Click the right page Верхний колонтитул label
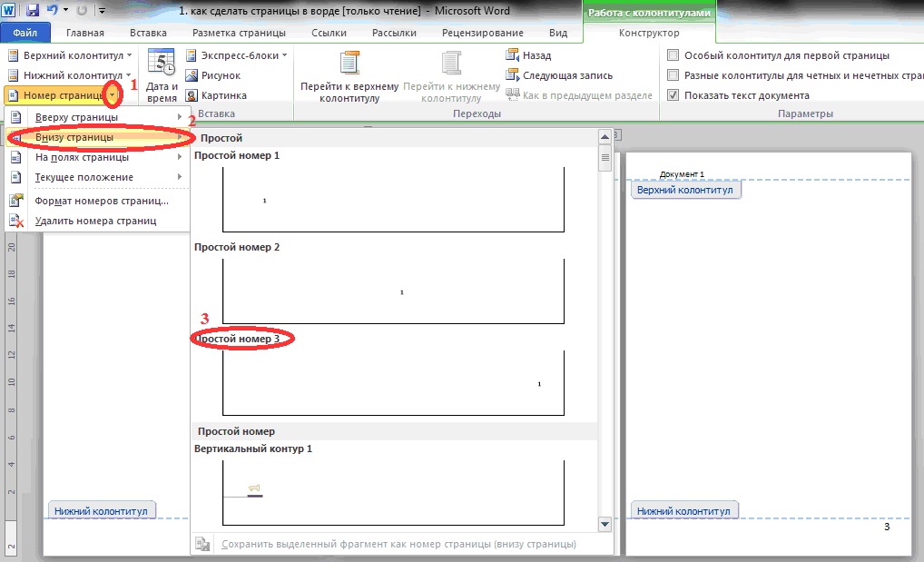 pyautogui.click(x=685, y=190)
